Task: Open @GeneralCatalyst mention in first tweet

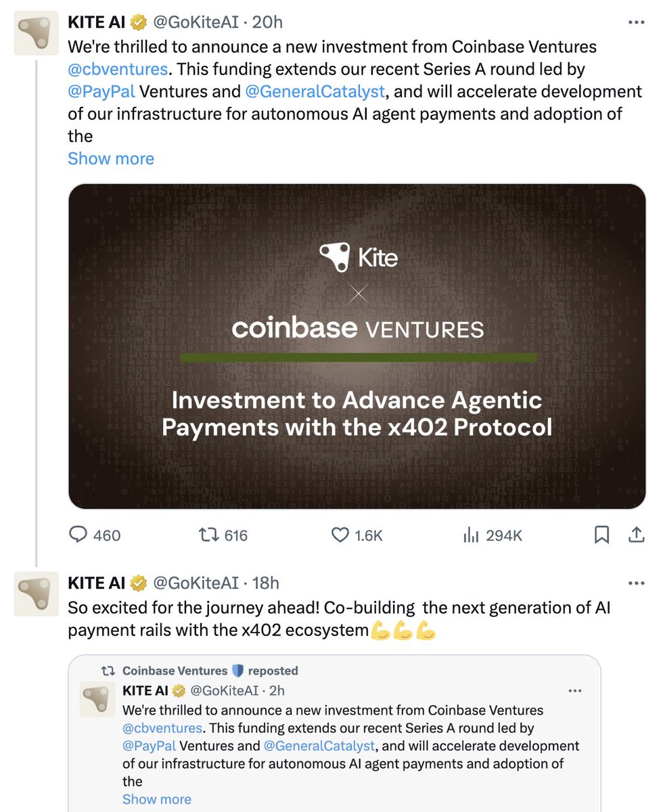Action: (x=315, y=91)
